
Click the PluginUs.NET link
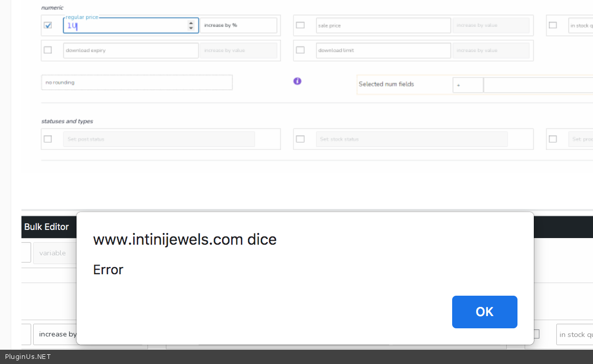[28, 357]
